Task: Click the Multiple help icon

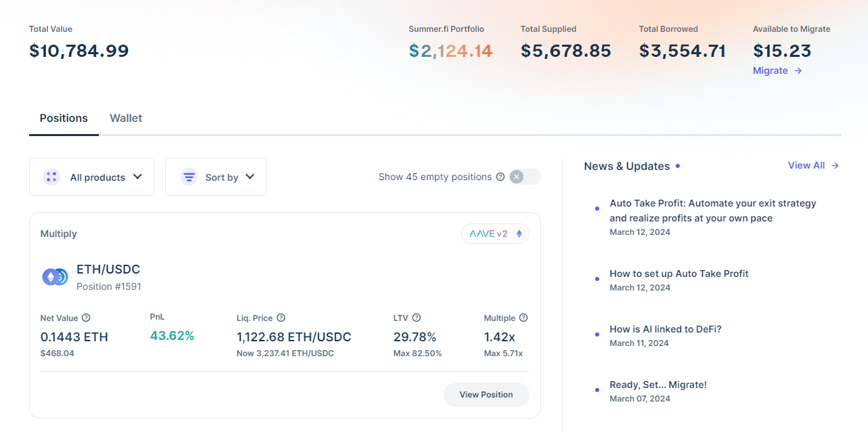Action: click(x=523, y=318)
